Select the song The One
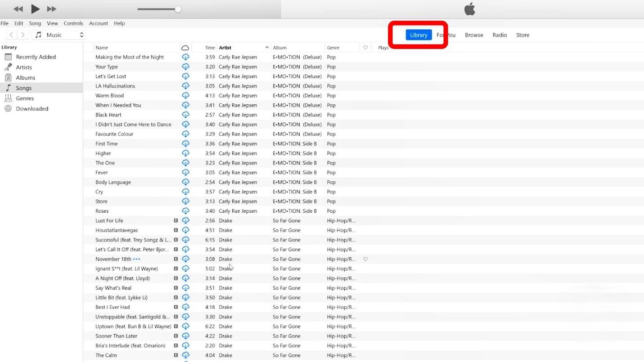 105,163
